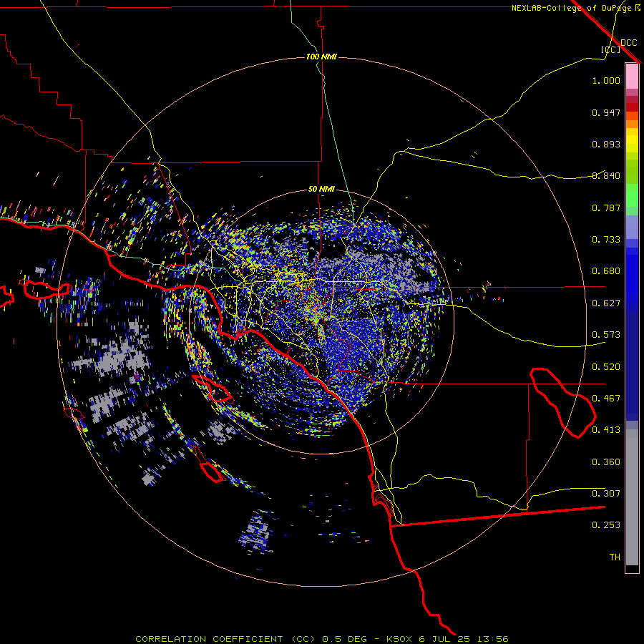Click the gray low-value segment of the color bar
The width and height of the screenshot is (644, 644).
(x=632, y=497)
